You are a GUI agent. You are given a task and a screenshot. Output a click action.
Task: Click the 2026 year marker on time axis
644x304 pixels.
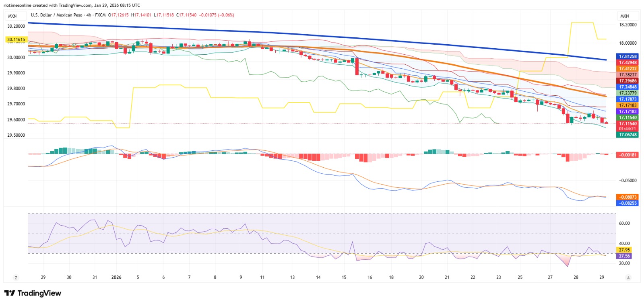pos(116,277)
